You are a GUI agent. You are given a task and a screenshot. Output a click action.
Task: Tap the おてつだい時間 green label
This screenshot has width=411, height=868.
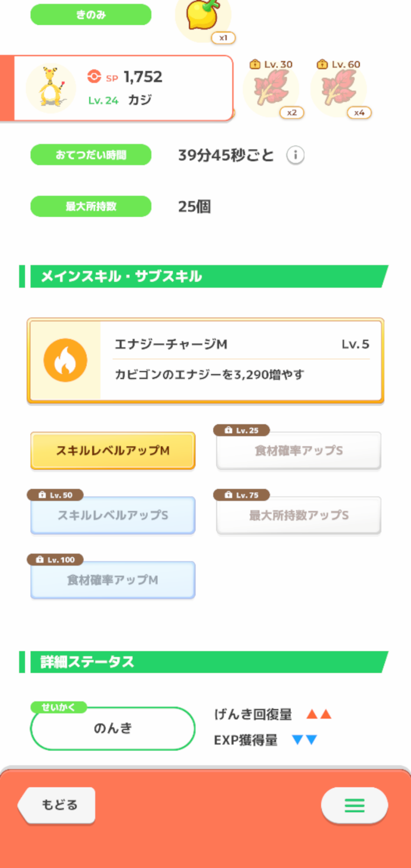pos(91,155)
